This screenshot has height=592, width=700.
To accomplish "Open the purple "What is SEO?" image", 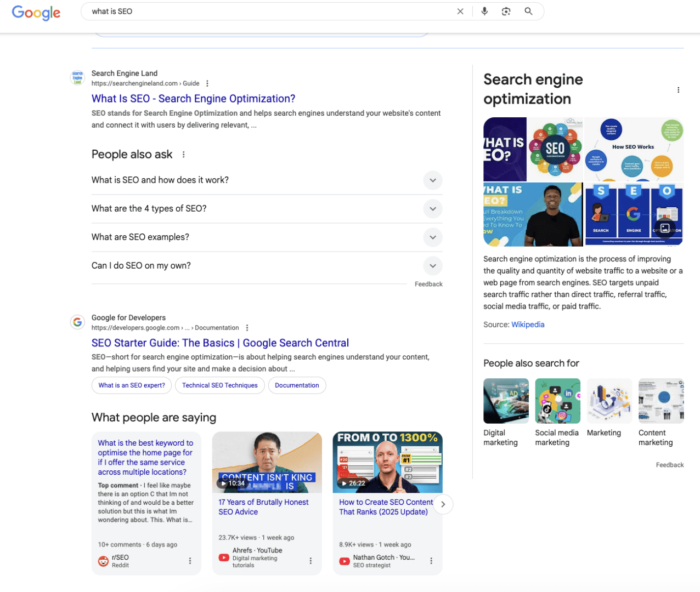I will pyautogui.click(x=505, y=149).
